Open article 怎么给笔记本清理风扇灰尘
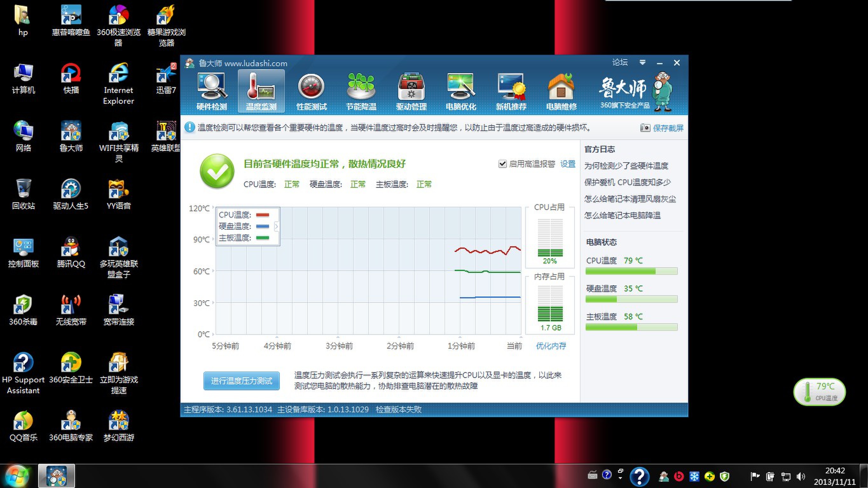The height and width of the screenshot is (488, 868). click(630, 199)
